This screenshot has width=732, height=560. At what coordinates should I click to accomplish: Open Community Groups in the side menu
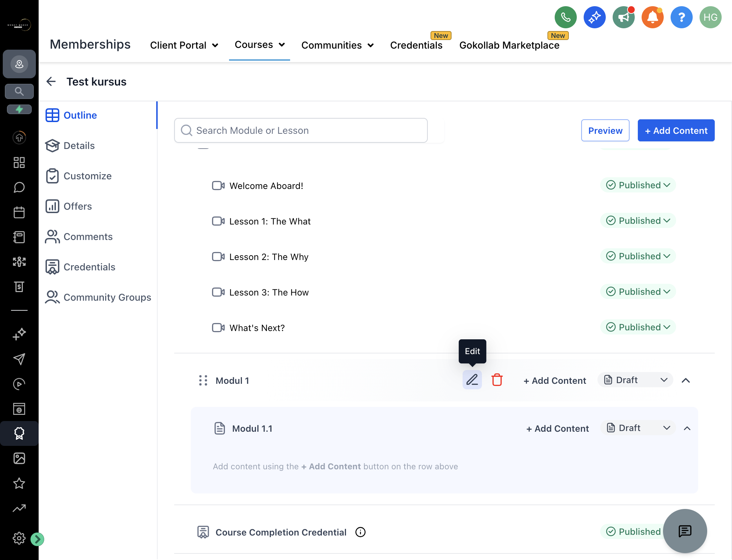(x=98, y=297)
